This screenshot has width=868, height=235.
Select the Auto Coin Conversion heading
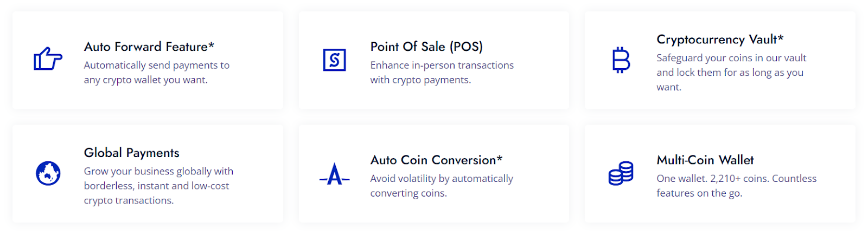point(436,160)
